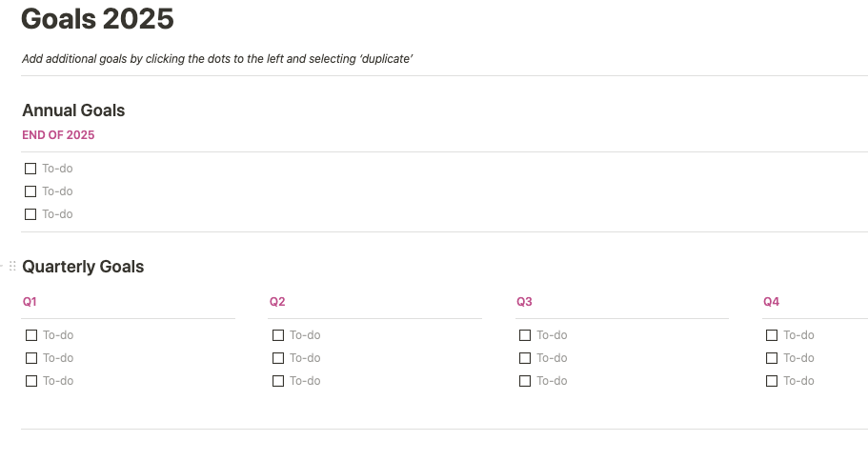Toggle the third To-do under END OF 2025
This screenshot has height=461, width=868.
pyautogui.click(x=30, y=214)
